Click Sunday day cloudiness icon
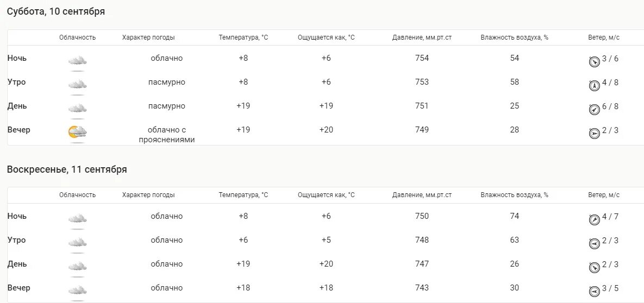Image resolution: width=644 pixels, height=303 pixels. 77,267
